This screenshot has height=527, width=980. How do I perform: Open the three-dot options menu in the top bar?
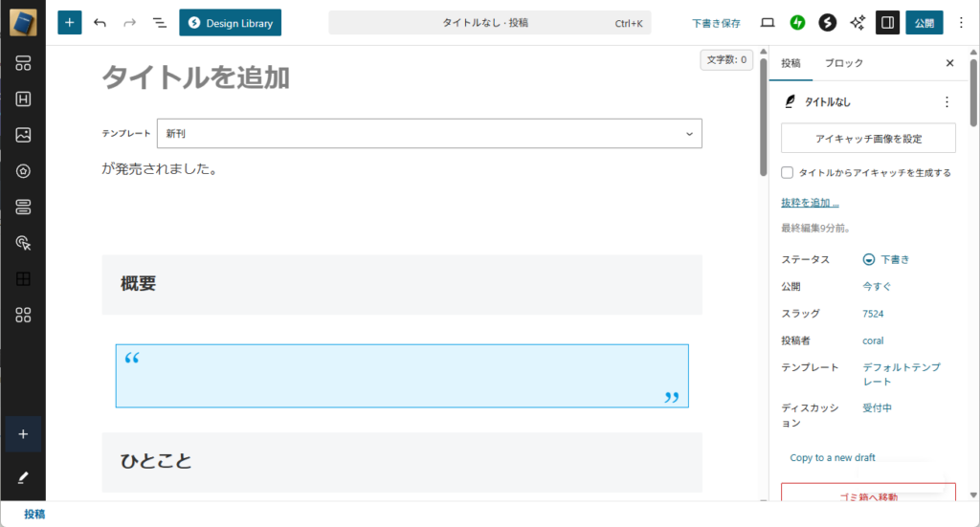click(961, 23)
